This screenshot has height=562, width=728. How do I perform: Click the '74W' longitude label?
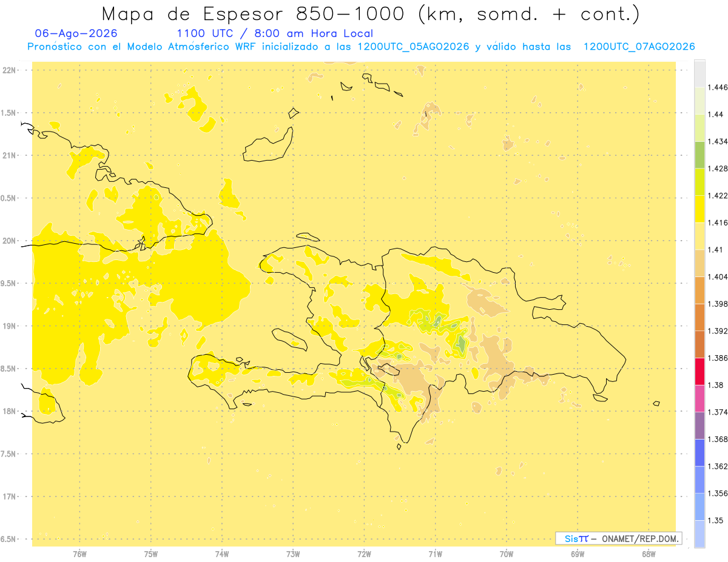pyautogui.click(x=222, y=554)
